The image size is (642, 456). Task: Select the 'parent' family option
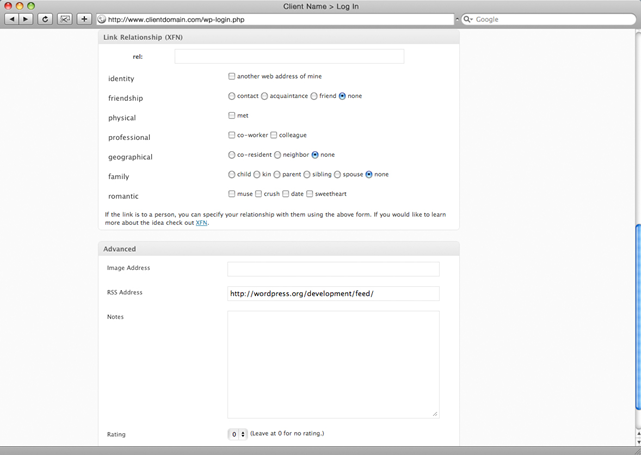277,174
